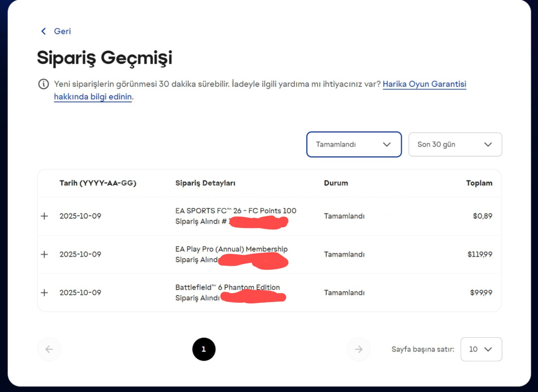Go back using the Geri link

pos(62,31)
